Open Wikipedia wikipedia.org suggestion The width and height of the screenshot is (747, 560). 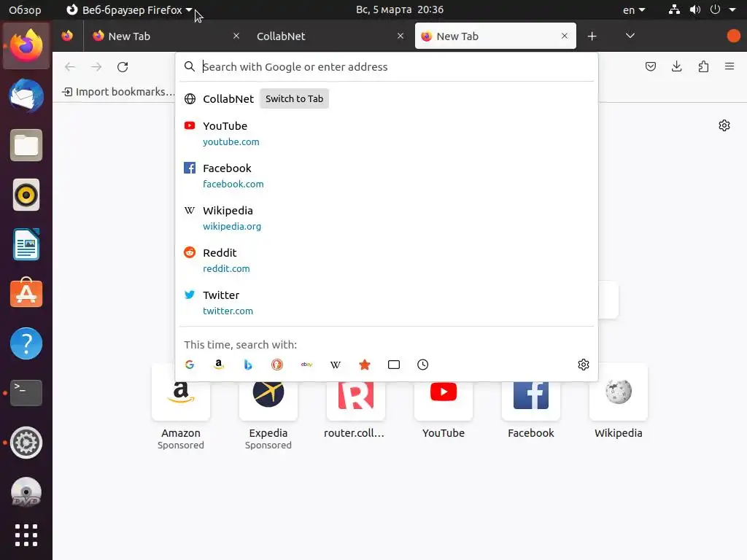(x=387, y=218)
